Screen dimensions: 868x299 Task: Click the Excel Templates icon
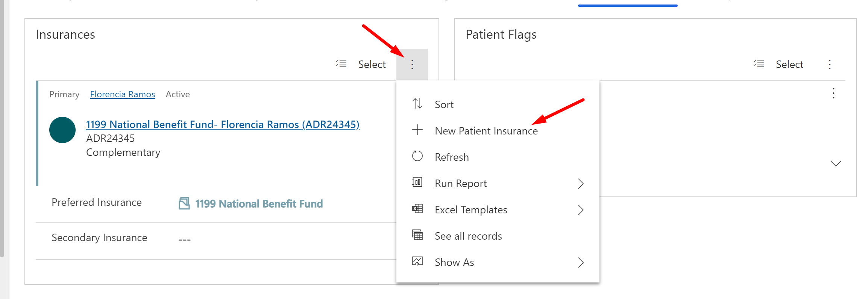417,208
